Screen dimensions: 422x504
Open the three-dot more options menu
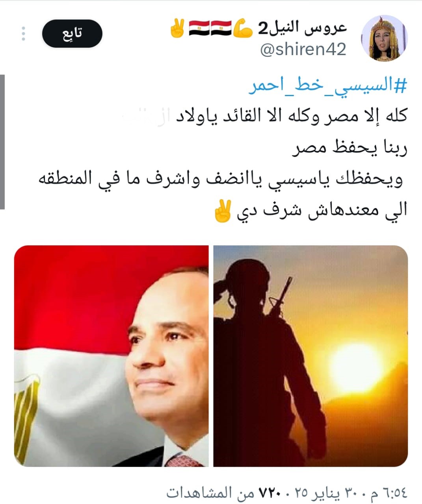pos(23,34)
